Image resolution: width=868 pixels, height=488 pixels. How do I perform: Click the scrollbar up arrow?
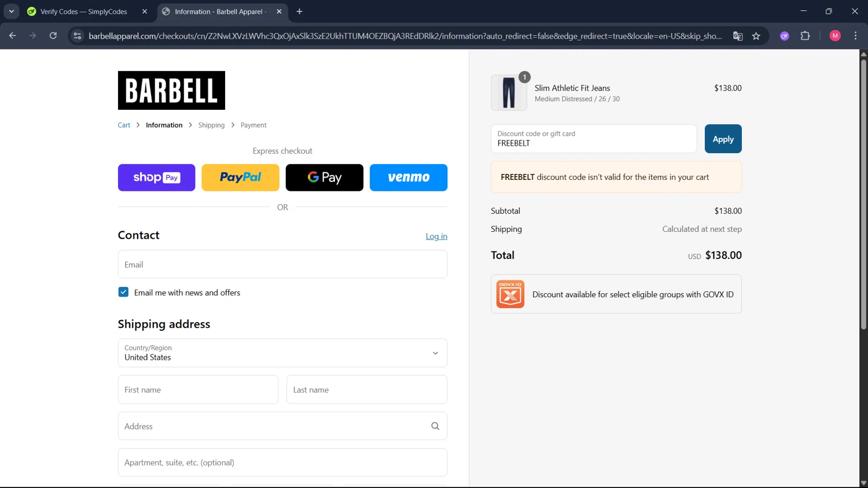tap(863, 54)
